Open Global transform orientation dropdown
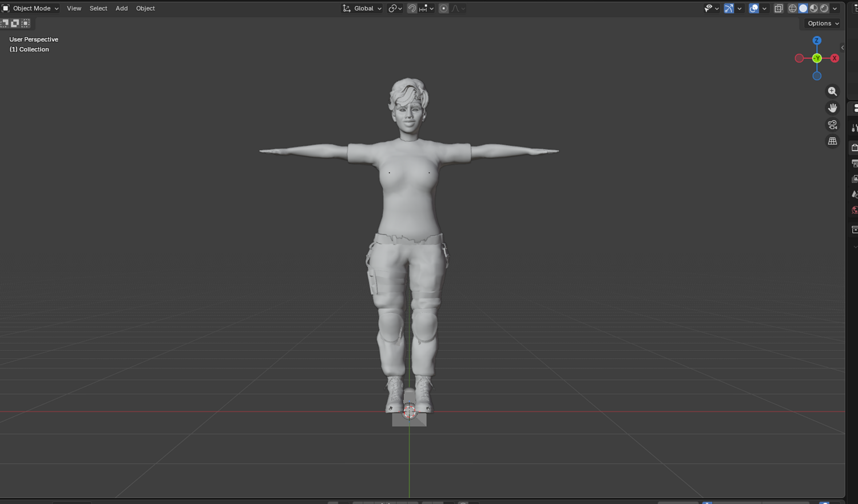 (362, 9)
